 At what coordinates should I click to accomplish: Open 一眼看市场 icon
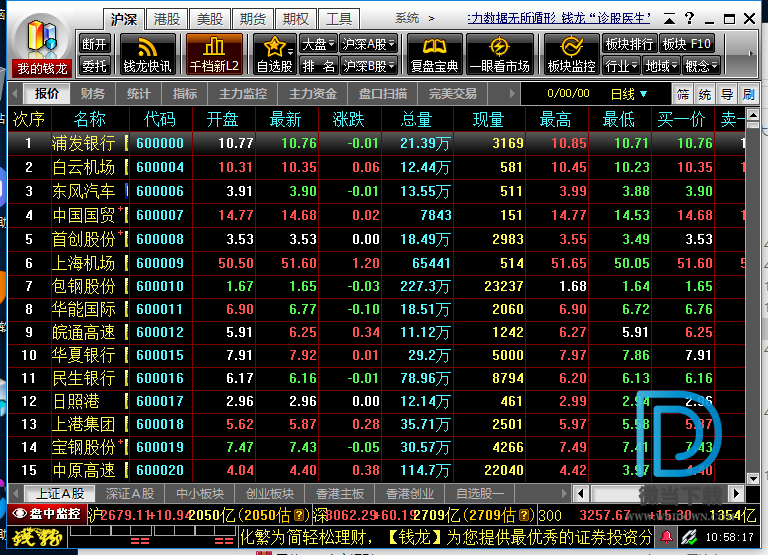click(500, 54)
